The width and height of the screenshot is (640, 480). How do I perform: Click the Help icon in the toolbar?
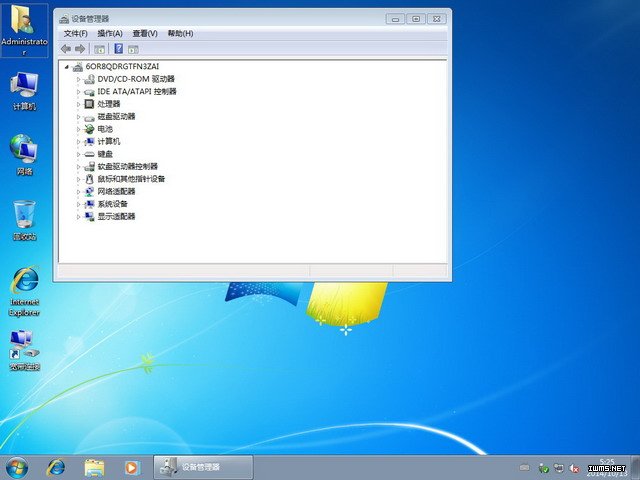118,48
